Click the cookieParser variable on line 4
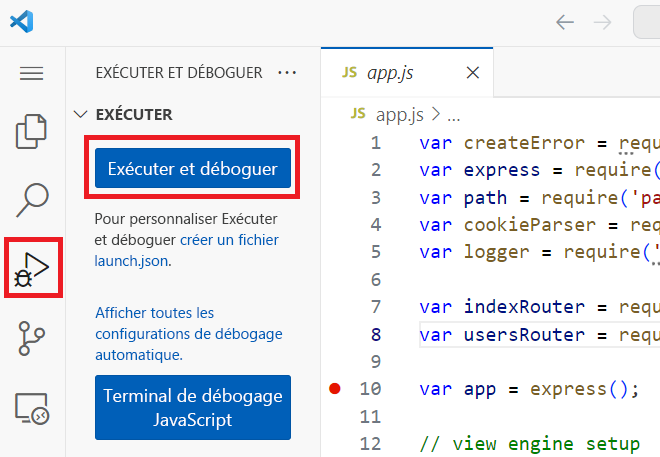 coord(530,225)
